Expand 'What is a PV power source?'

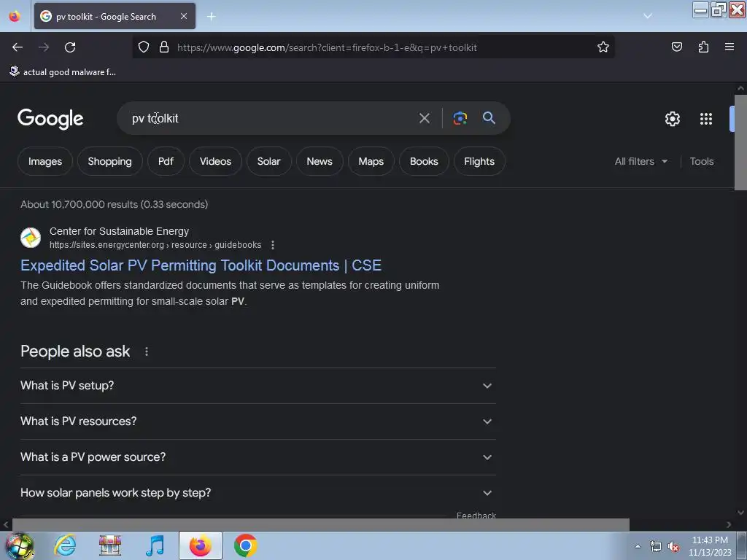tap(258, 457)
